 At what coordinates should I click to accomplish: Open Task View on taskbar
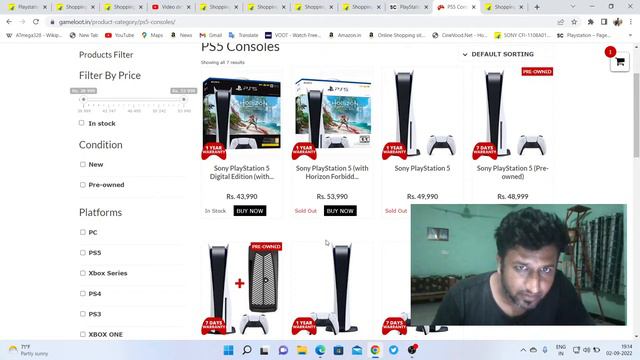click(x=264, y=350)
